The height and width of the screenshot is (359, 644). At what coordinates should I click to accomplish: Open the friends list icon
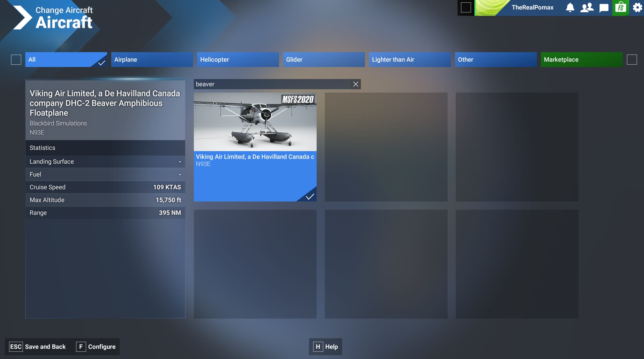click(x=587, y=7)
